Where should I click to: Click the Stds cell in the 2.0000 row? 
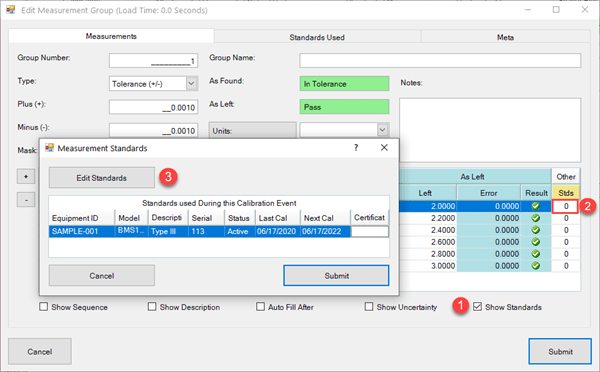[x=566, y=206]
